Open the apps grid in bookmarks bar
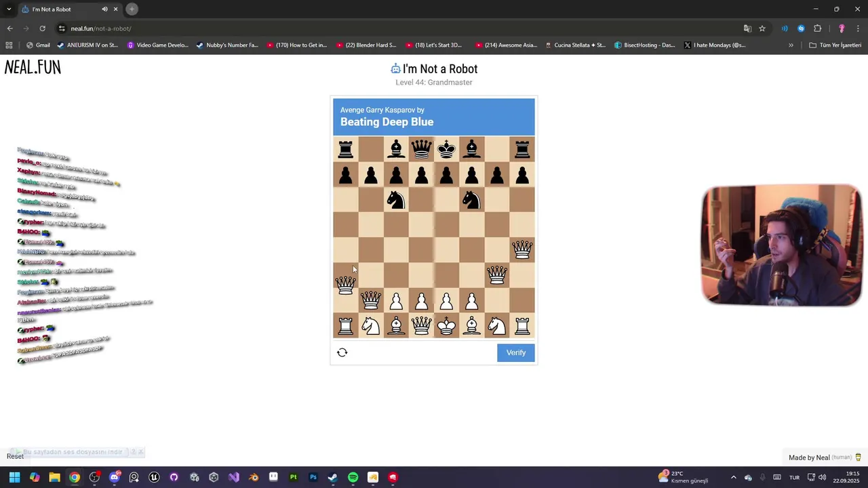 pos(9,45)
